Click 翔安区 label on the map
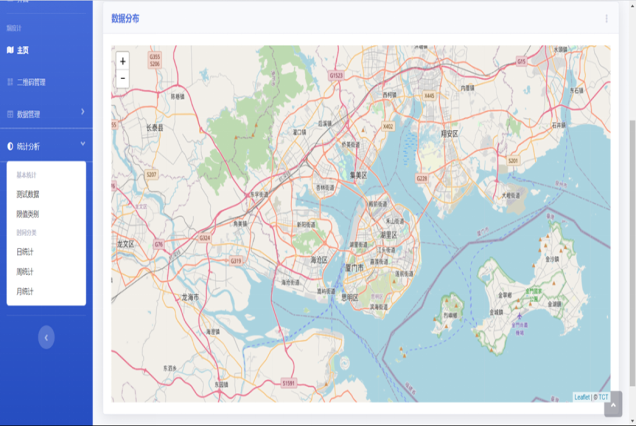 (x=449, y=133)
